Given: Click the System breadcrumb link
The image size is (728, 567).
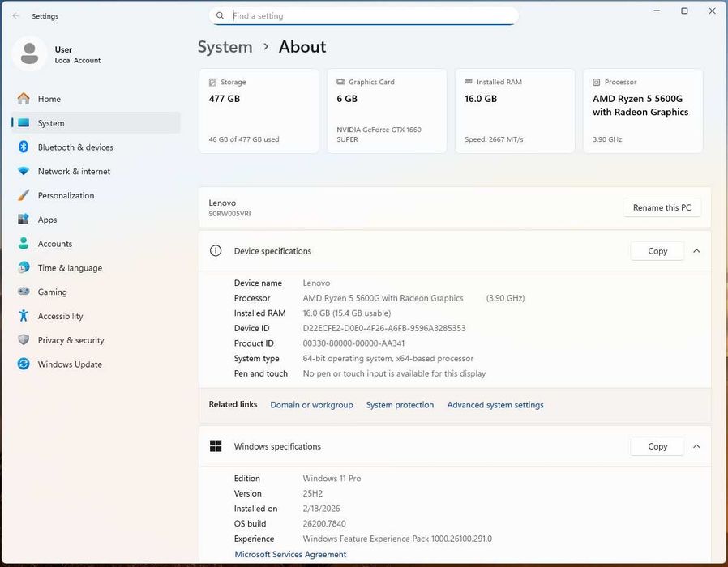Looking at the screenshot, I should 225,47.
